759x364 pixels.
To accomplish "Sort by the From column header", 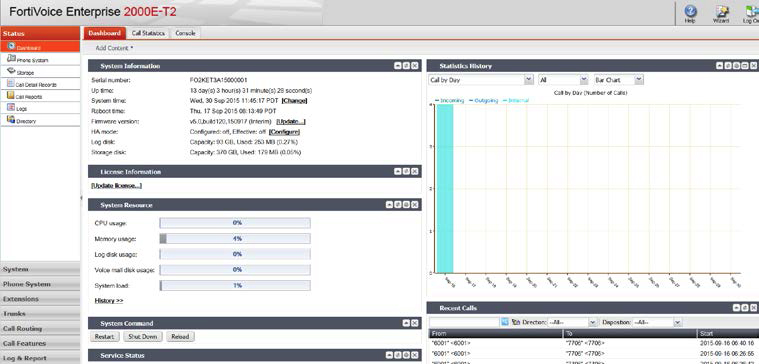I will click(x=496, y=334).
